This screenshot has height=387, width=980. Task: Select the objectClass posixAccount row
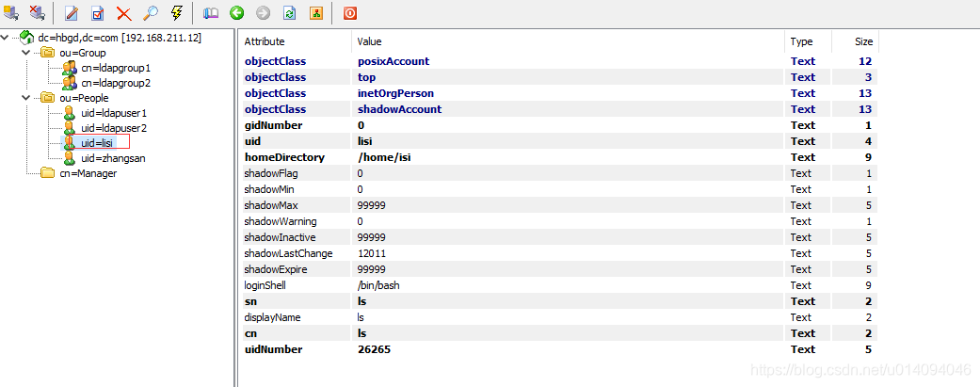[559, 61]
